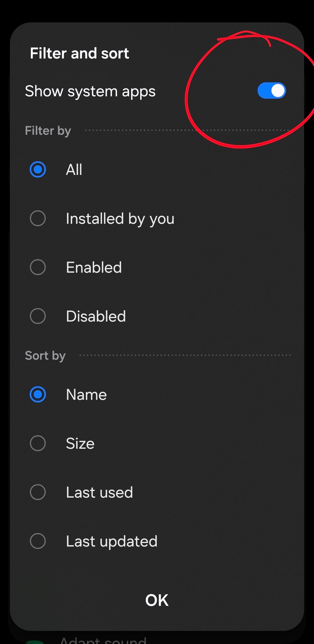The image size is (314, 644).
Task: Disable the Show system apps toggle
Action: [x=272, y=91]
